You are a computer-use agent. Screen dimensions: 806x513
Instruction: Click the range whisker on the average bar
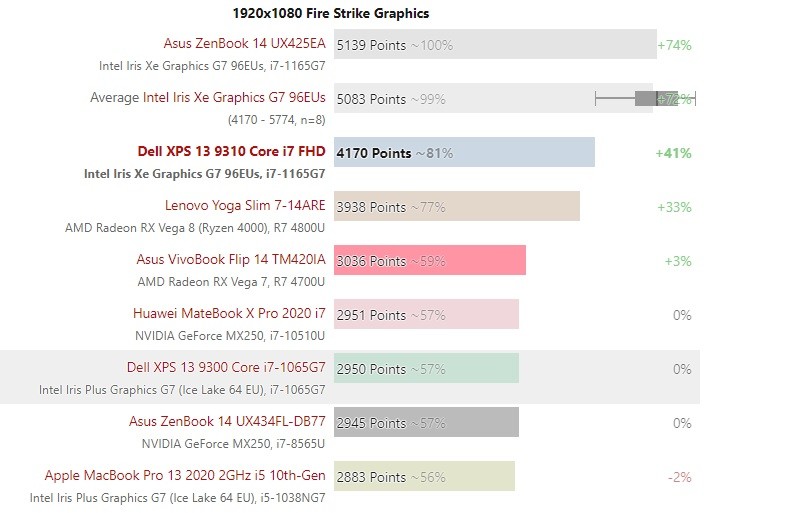coord(645,98)
